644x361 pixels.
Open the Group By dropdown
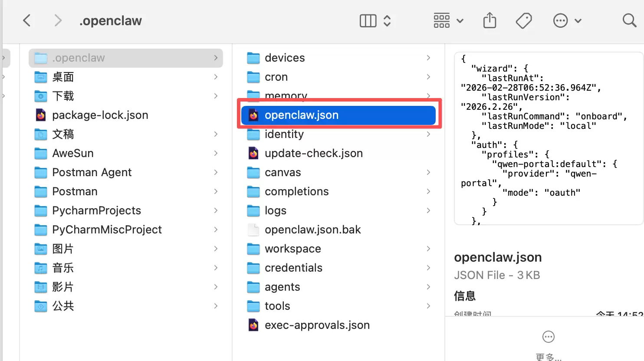[448, 20]
